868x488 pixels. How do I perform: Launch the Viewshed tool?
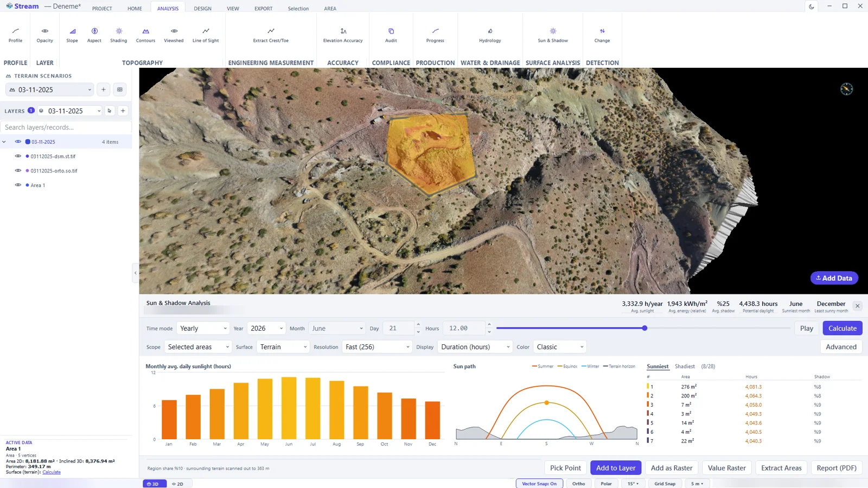pyautogui.click(x=174, y=35)
